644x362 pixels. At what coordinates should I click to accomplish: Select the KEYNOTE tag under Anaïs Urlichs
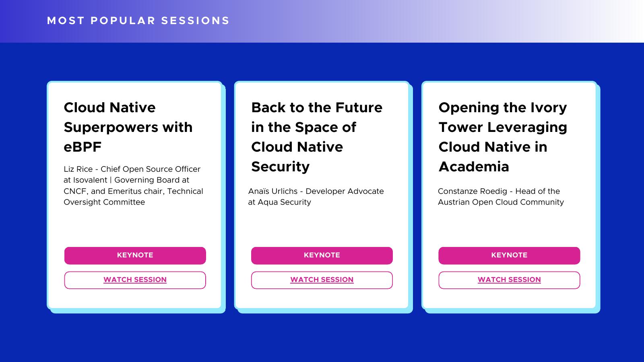322,255
